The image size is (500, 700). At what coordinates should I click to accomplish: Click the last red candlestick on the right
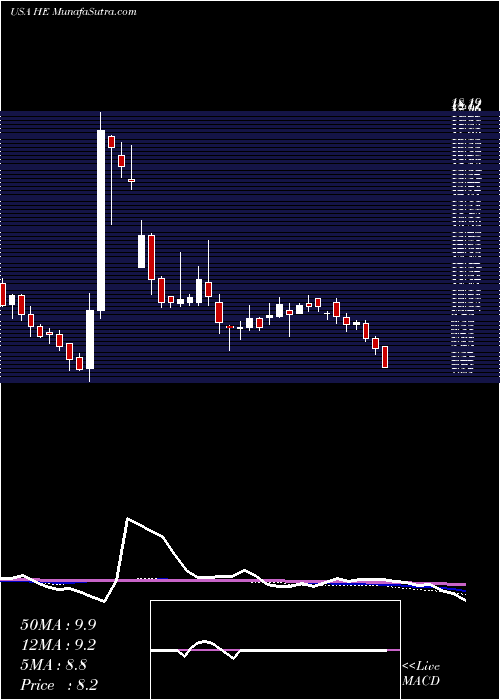385,357
